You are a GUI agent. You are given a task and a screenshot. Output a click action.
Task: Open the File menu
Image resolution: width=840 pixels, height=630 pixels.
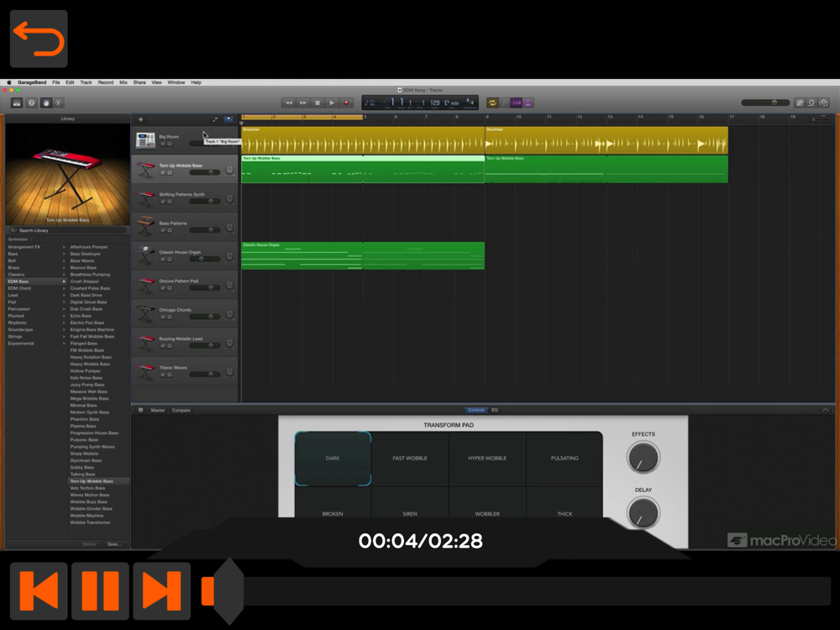55,82
